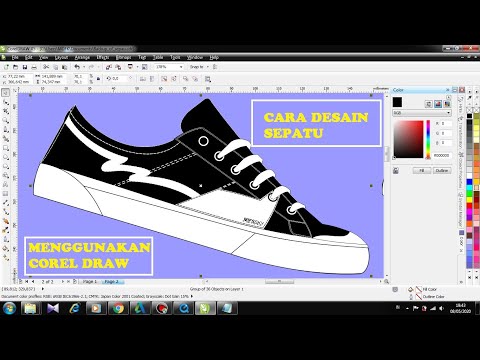This screenshot has width=480, height=360.
Task: Click the Copy toolbar icon
Action: [55, 67]
